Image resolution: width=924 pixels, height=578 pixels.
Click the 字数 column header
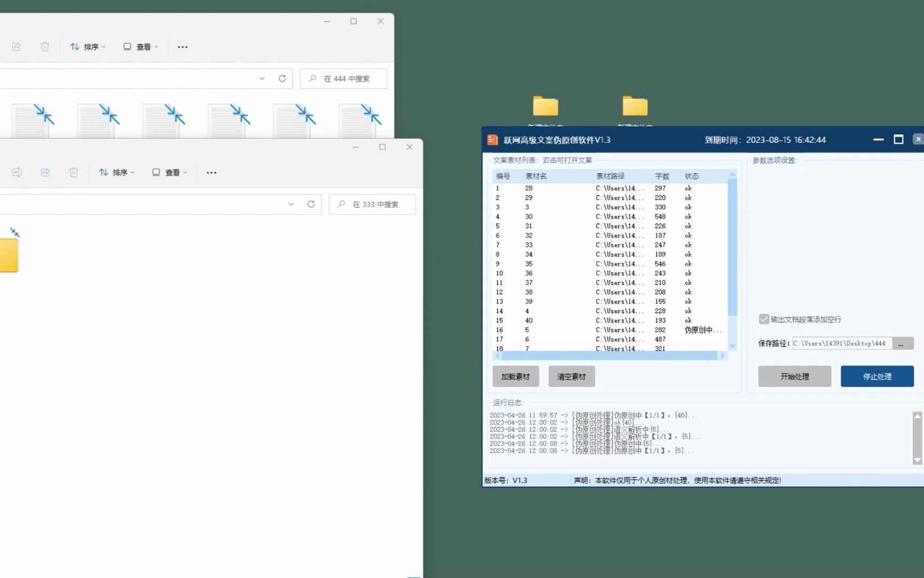coord(667,176)
